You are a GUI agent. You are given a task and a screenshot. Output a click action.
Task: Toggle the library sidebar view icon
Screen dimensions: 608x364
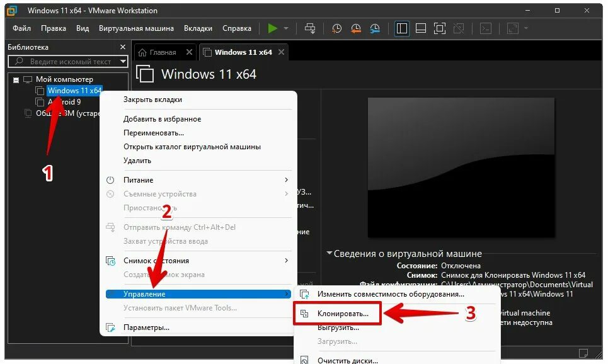tap(402, 28)
